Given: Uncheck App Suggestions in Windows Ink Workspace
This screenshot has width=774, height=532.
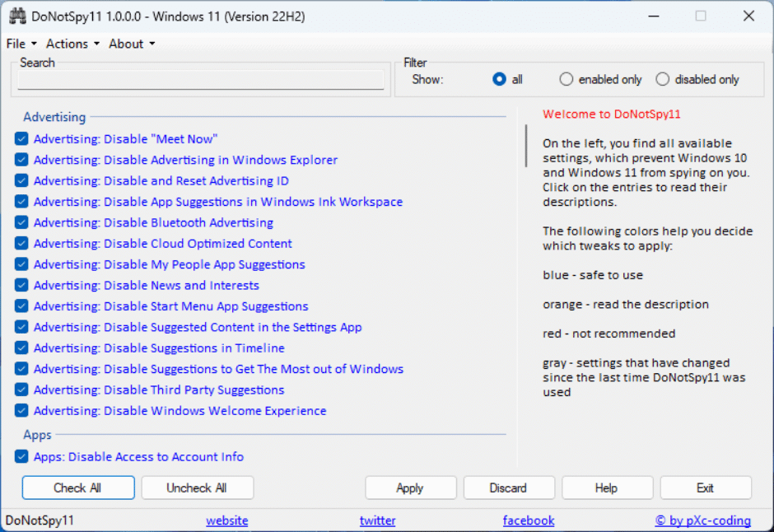Looking at the screenshot, I should (21, 201).
